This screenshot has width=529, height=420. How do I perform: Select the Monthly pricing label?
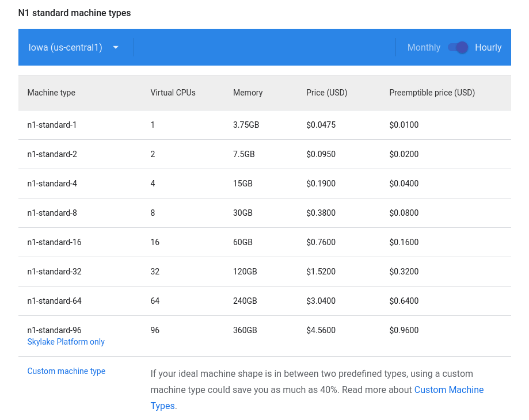424,47
